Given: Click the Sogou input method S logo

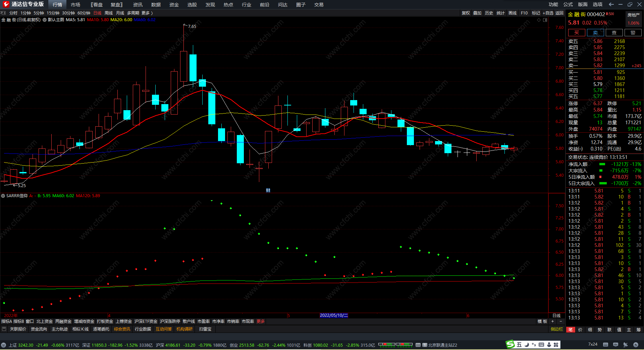Looking at the screenshot, I should 510,344.
